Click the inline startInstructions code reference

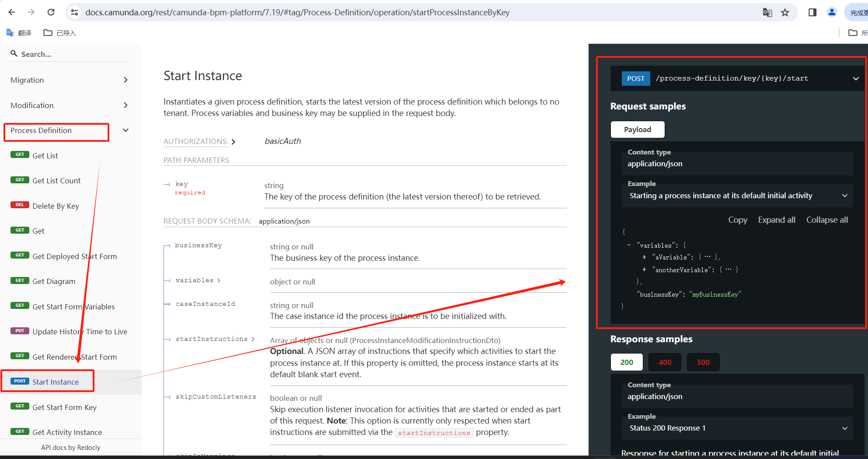coord(434,433)
